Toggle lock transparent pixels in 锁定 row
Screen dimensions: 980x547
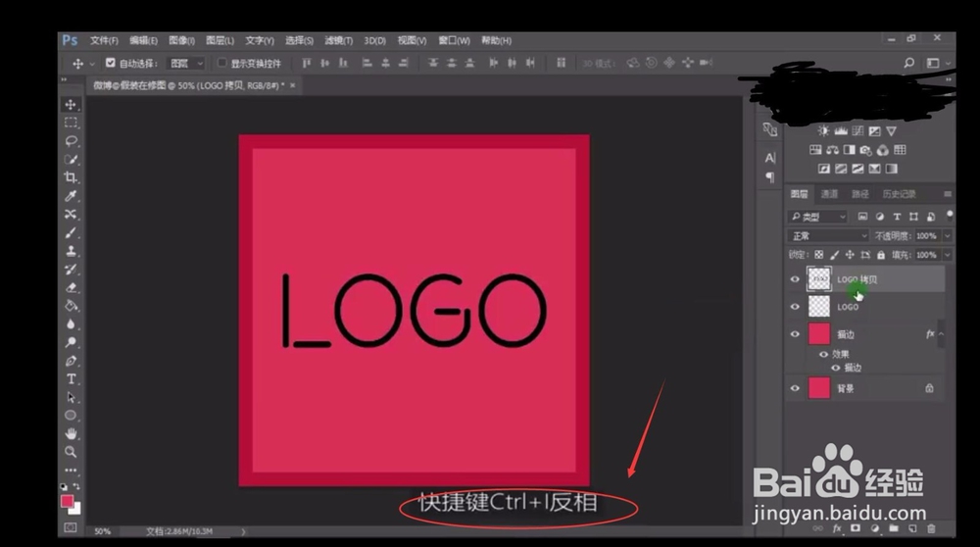click(x=818, y=255)
